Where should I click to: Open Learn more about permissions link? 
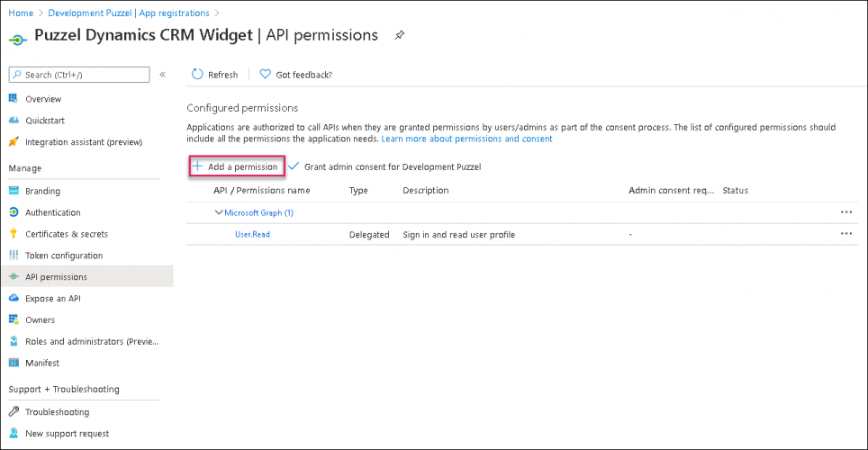(x=466, y=139)
